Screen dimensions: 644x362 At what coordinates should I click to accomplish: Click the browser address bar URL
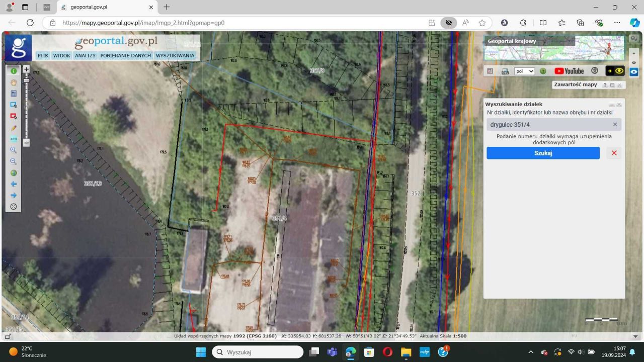(x=143, y=23)
